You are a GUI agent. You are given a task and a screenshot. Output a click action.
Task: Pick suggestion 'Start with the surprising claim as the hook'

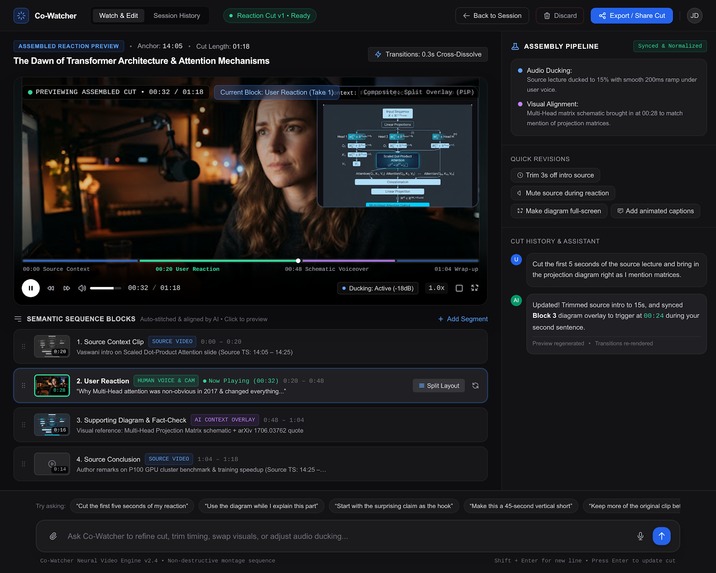(394, 506)
